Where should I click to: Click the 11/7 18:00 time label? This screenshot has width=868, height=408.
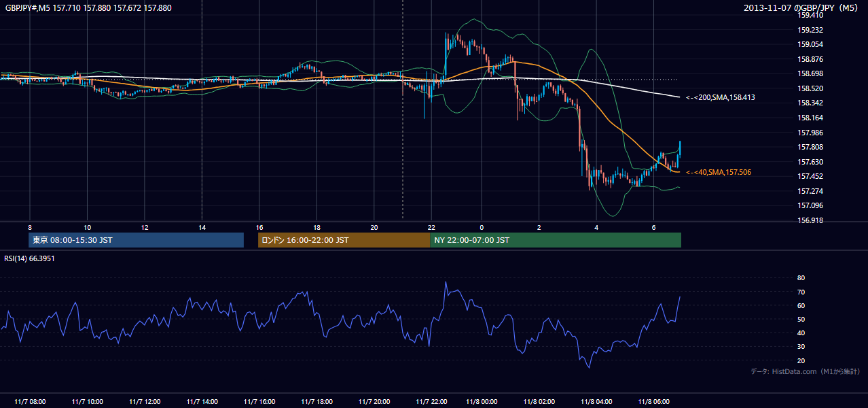point(316,402)
